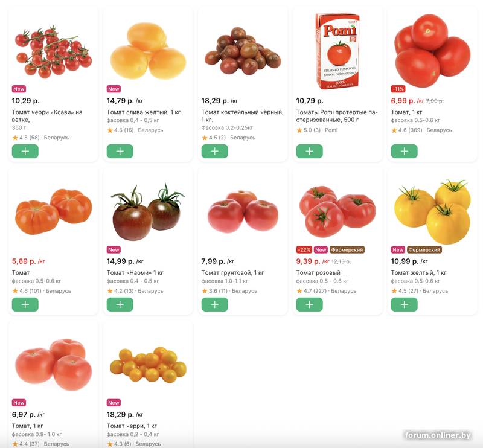Screen dimensions: 483x448
Task: Add cherry tomato «Ксави» to cart
Action: (x=25, y=151)
